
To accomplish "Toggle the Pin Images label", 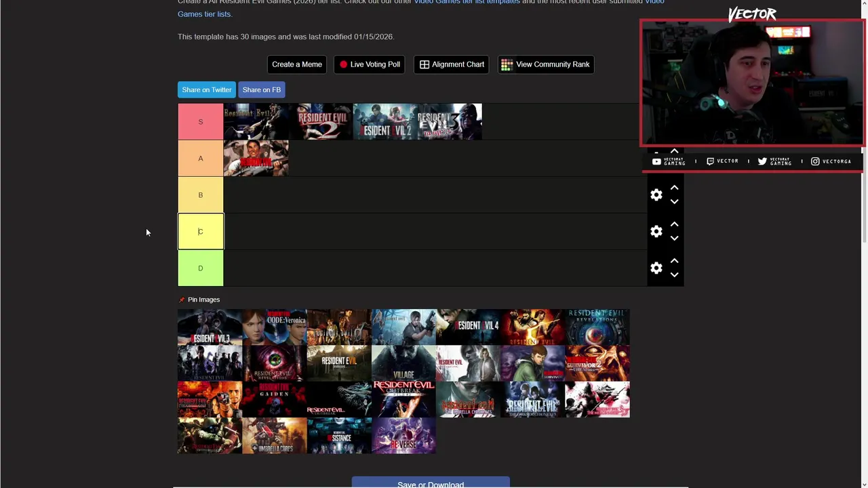I will [203, 300].
